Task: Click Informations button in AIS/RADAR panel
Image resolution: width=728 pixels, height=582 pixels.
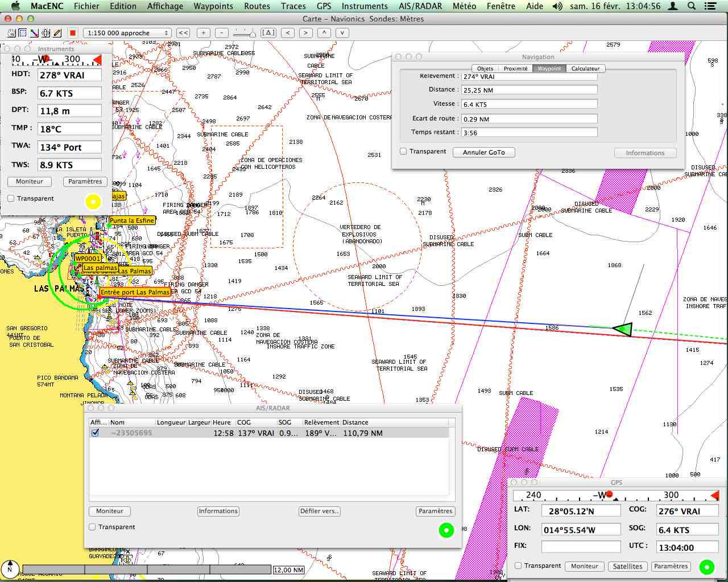Action: [x=218, y=511]
